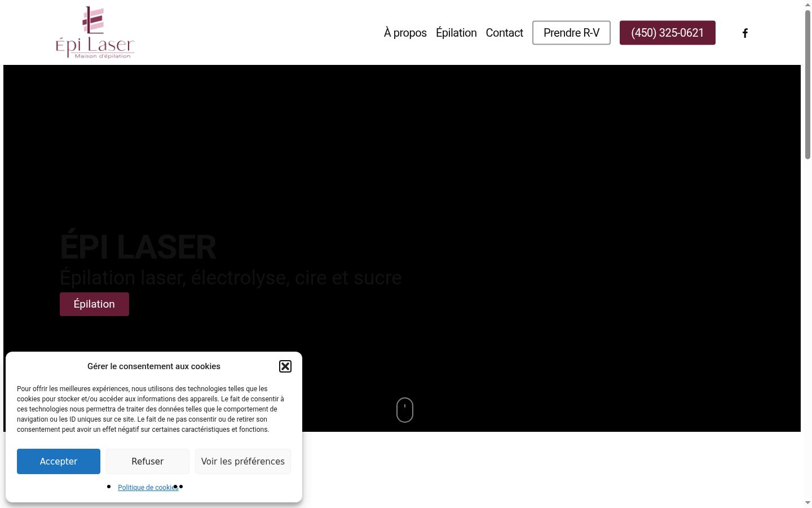Accept cookies with the Accepter button
Viewport: 812px width, 508px height.
coord(59,461)
